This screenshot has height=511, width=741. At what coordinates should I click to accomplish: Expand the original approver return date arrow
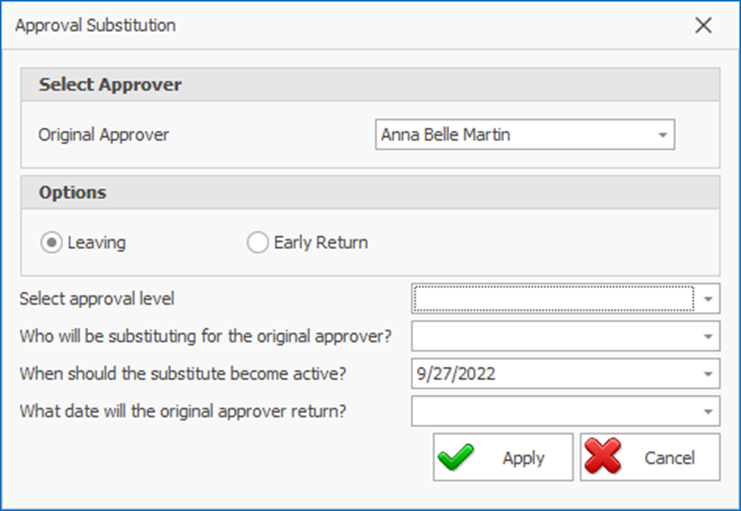708,411
